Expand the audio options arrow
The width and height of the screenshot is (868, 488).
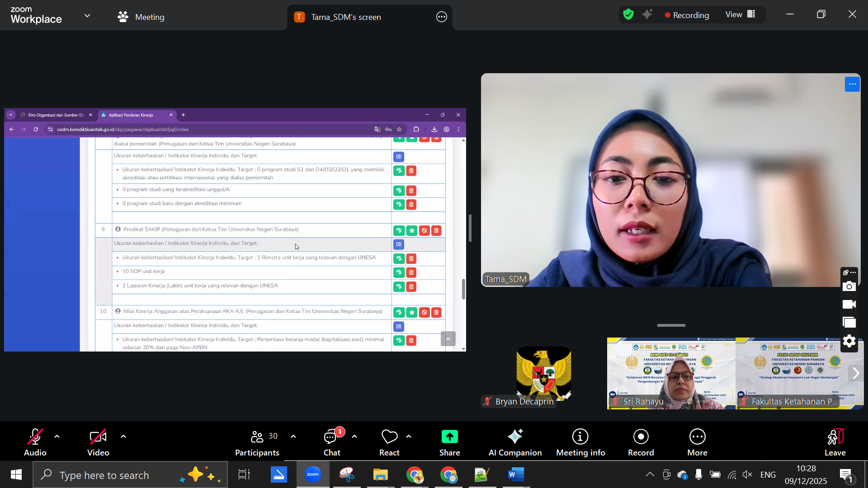pos(57,436)
